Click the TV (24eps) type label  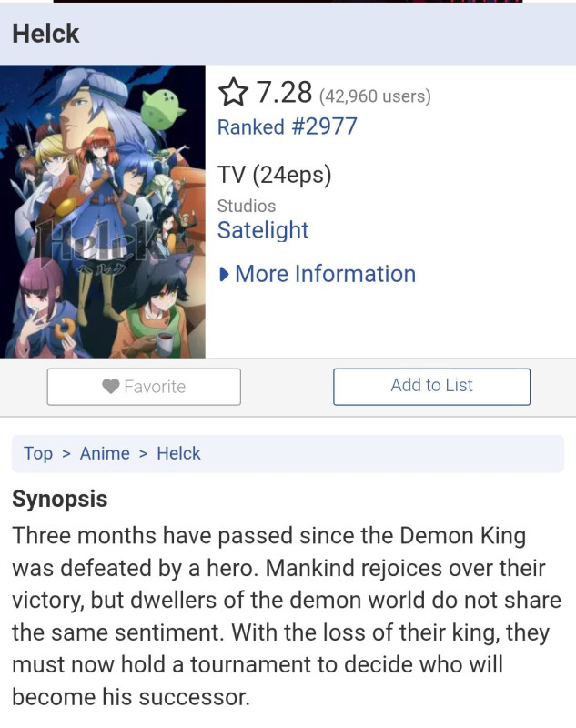pyautogui.click(x=275, y=176)
